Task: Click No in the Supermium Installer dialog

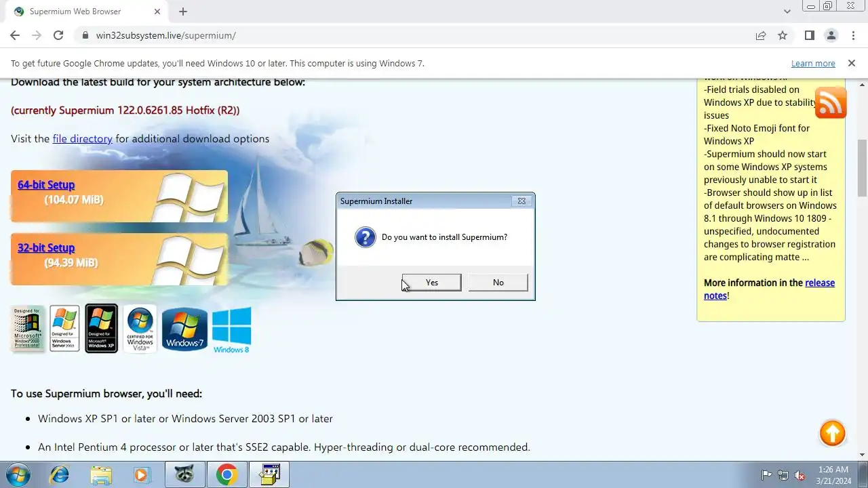Action: click(498, 283)
